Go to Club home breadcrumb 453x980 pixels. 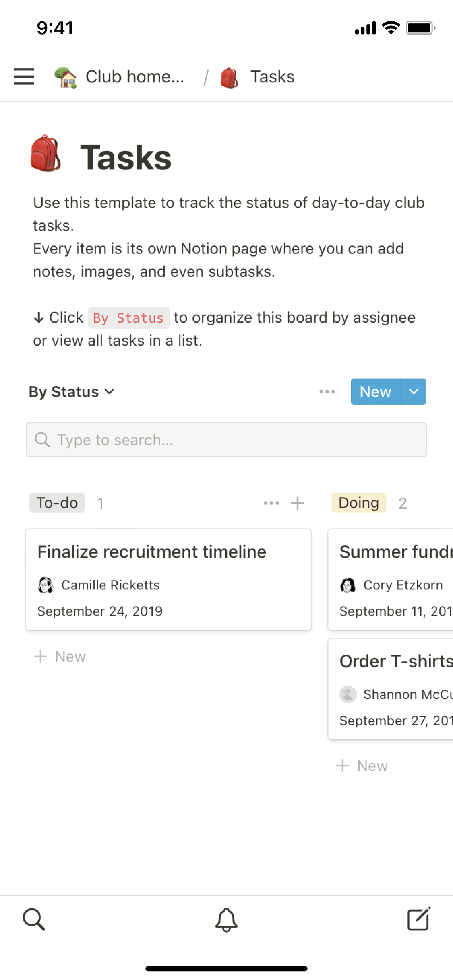[120, 77]
